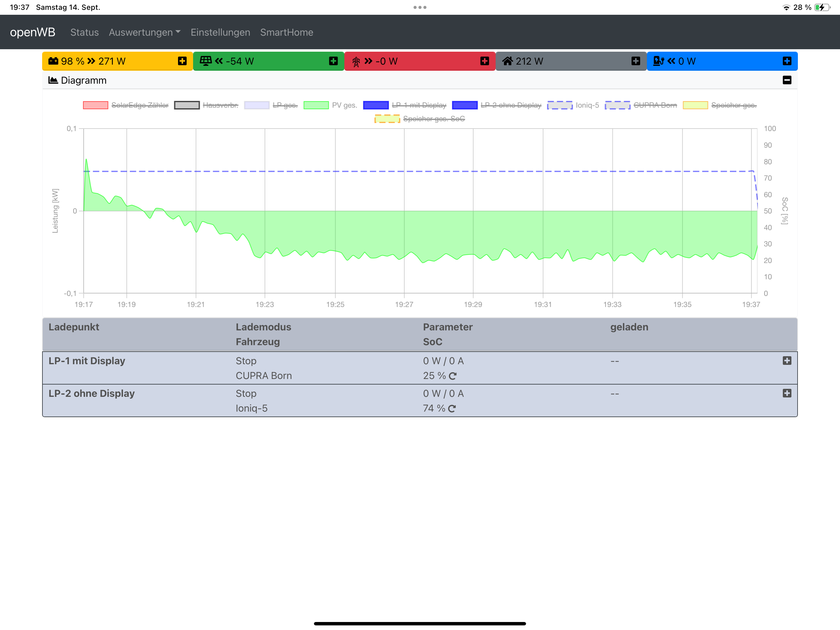Collapse the Diagramm panel
The width and height of the screenshot is (840, 630).
pyautogui.click(x=787, y=80)
